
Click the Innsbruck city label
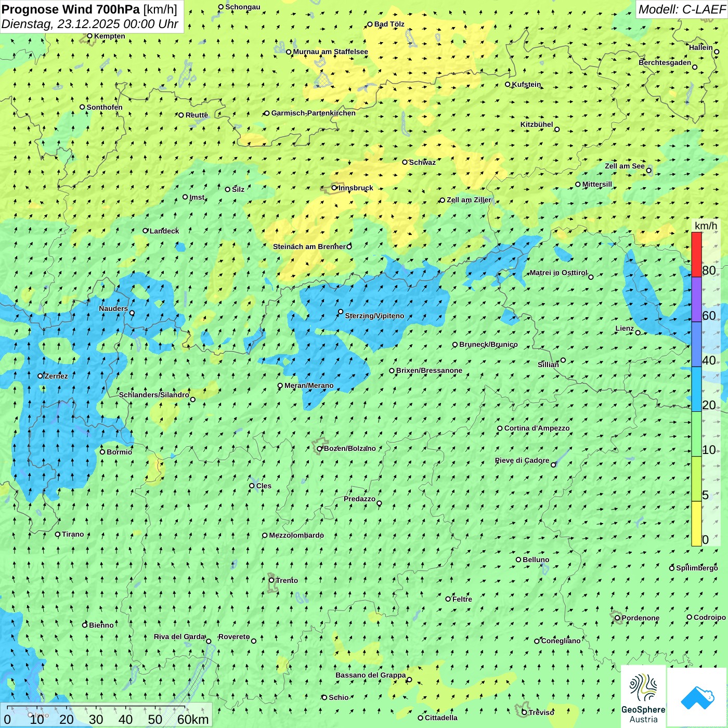(x=356, y=188)
